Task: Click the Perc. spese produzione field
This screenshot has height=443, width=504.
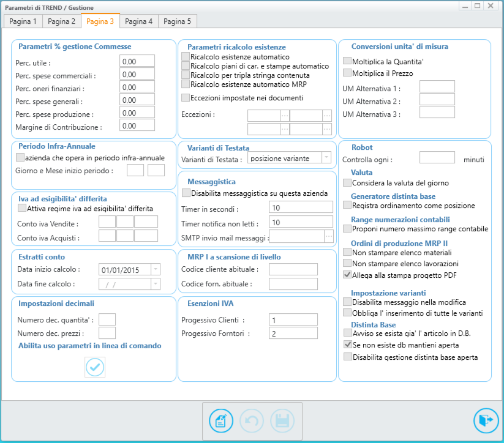Action: 137,112
